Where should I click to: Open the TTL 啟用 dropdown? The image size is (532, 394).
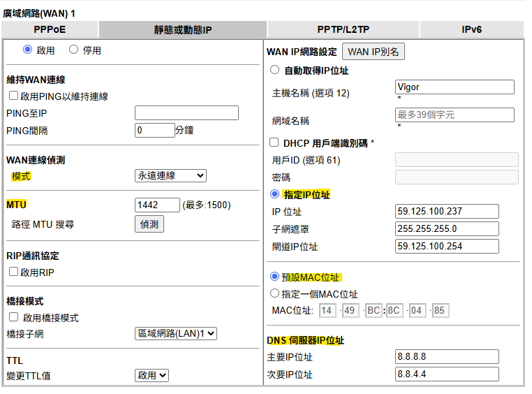152,375
